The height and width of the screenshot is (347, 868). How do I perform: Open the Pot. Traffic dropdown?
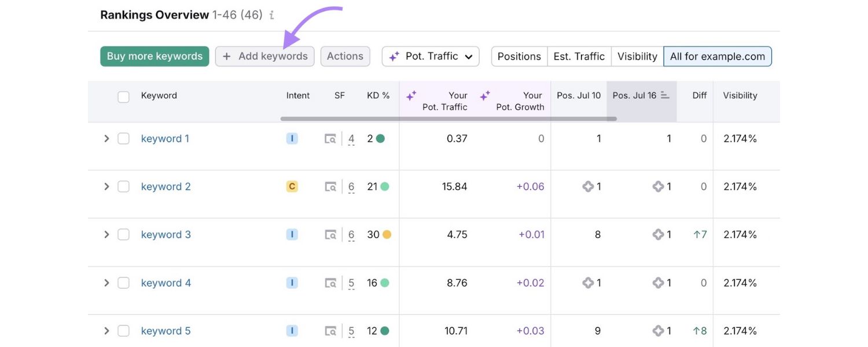[x=431, y=56]
